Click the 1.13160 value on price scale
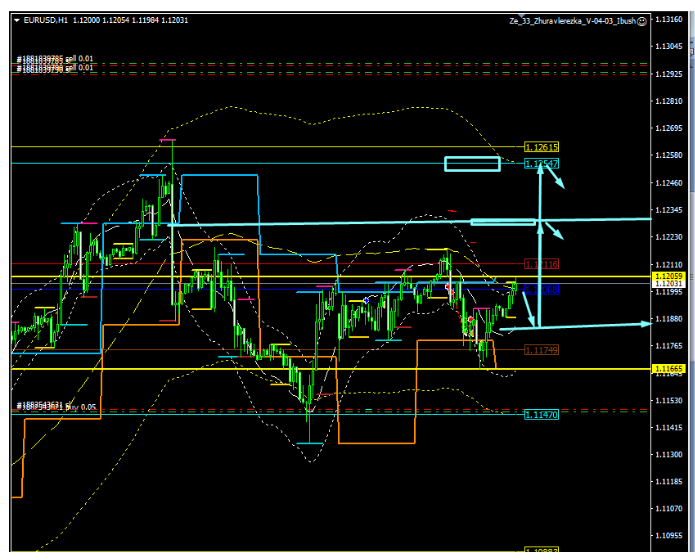The height and width of the screenshot is (560, 695). 667,19
